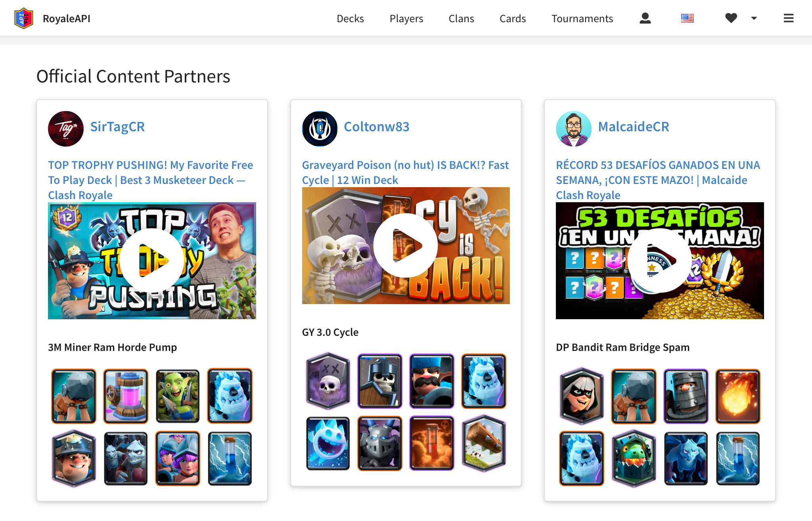
Task: Select Three Musketeers card in SirTagCR deck
Action: click(x=178, y=459)
